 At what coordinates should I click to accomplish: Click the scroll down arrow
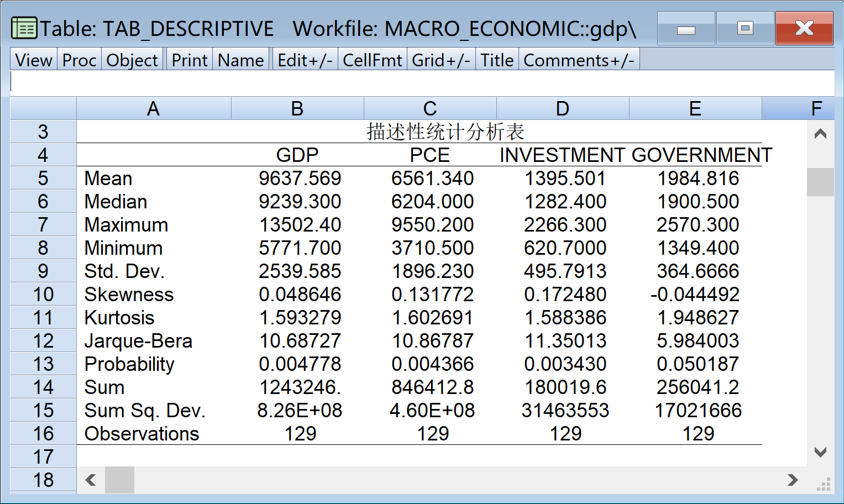[820, 452]
